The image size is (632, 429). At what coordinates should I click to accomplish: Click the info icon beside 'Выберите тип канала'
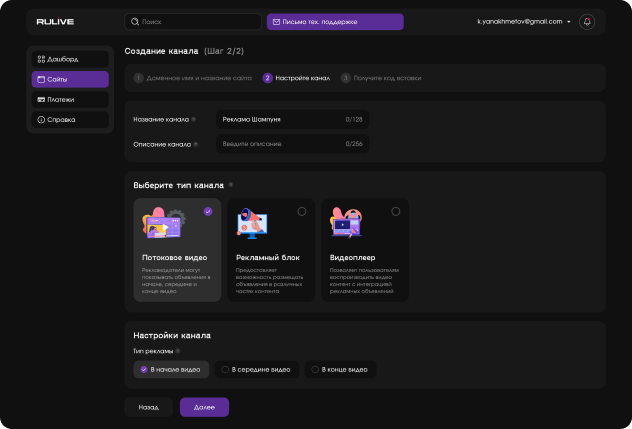(x=231, y=185)
